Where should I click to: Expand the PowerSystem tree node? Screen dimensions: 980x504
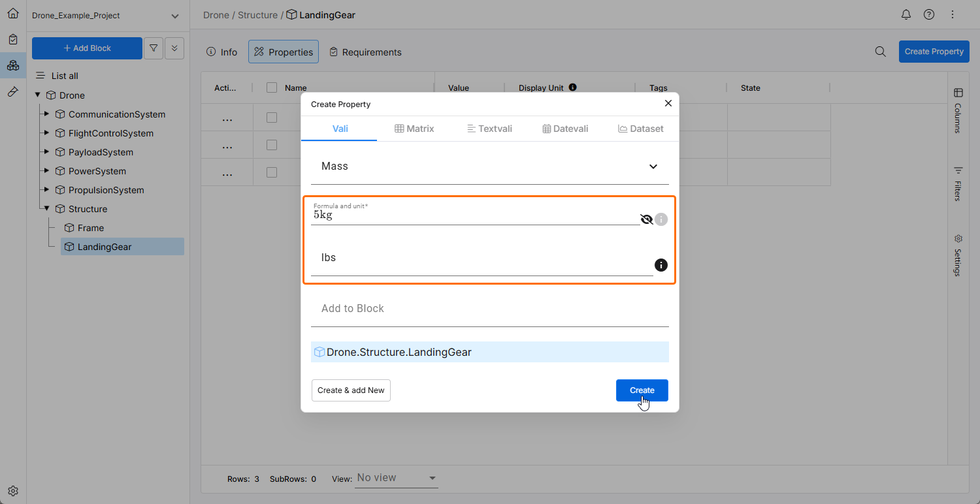click(x=46, y=171)
